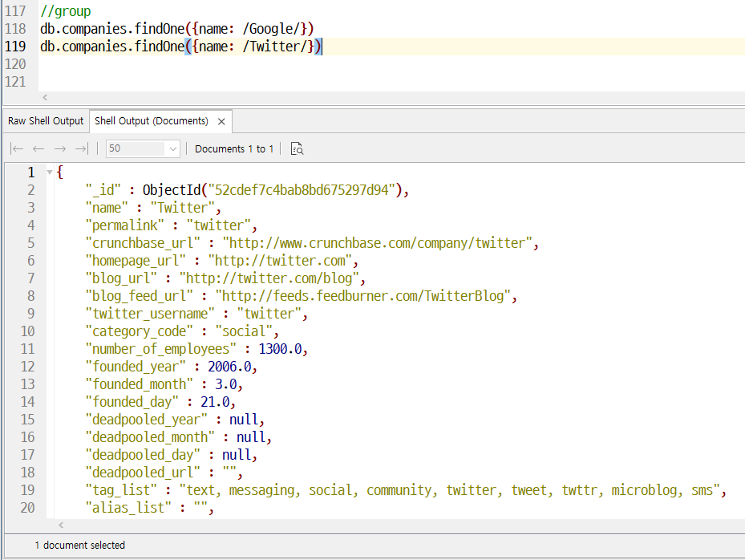The width and height of the screenshot is (745, 560).
Task: Click editor horizontal scrollbar left arrow
Action: (x=45, y=97)
